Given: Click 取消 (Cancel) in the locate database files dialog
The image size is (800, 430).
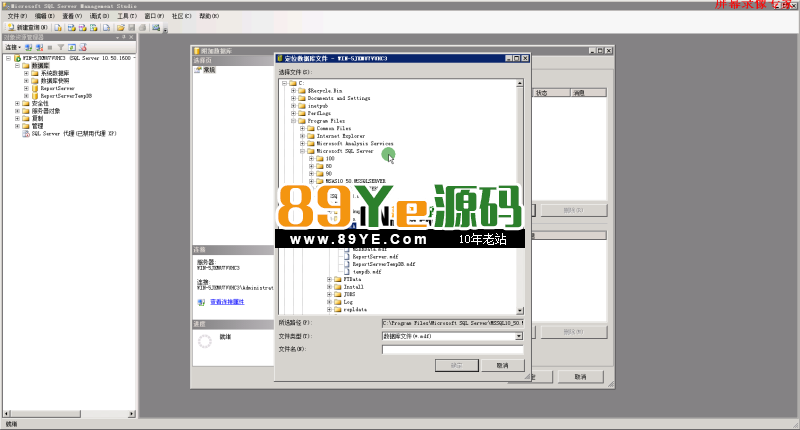Looking at the screenshot, I should click(x=503, y=365).
